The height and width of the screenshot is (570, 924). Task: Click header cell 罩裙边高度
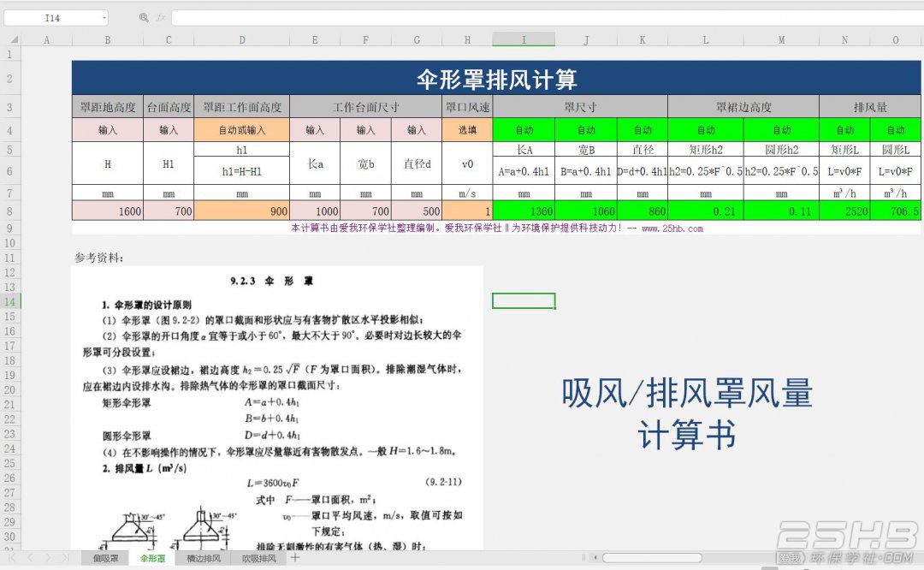[743, 107]
